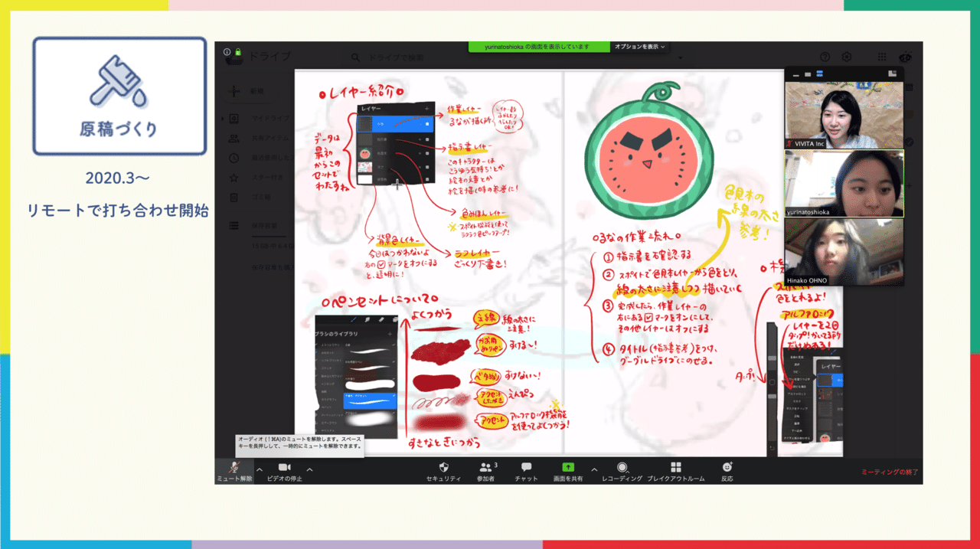This screenshot has height=549, width=980.
Task: Click the plus icon in レイヤー panel header
Action: pyautogui.click(x=427, y=109)
